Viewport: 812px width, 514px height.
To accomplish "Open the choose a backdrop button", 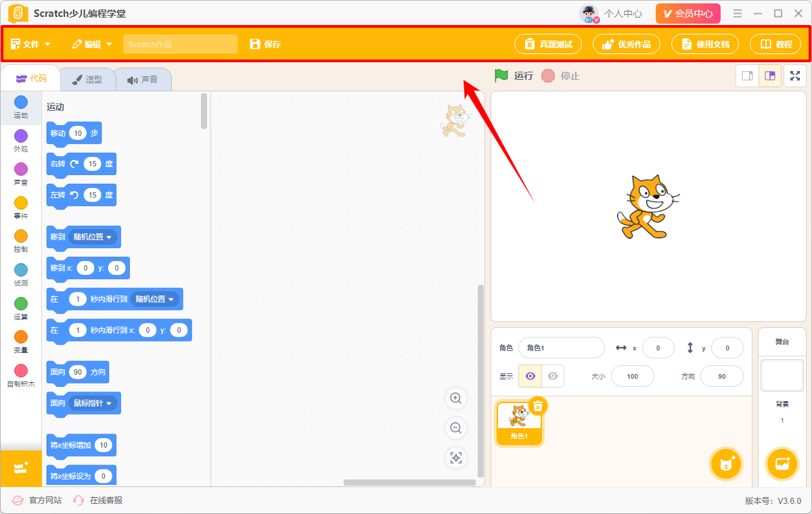I will (x=782, y=464).
